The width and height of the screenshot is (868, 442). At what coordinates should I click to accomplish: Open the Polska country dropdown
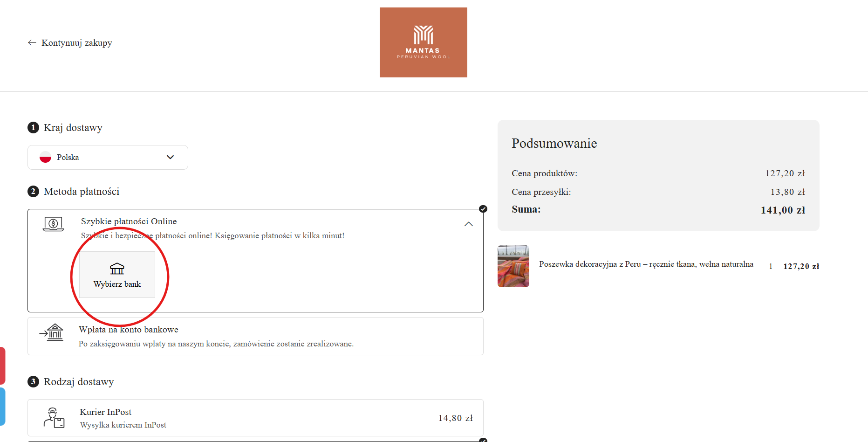point(108,158)
